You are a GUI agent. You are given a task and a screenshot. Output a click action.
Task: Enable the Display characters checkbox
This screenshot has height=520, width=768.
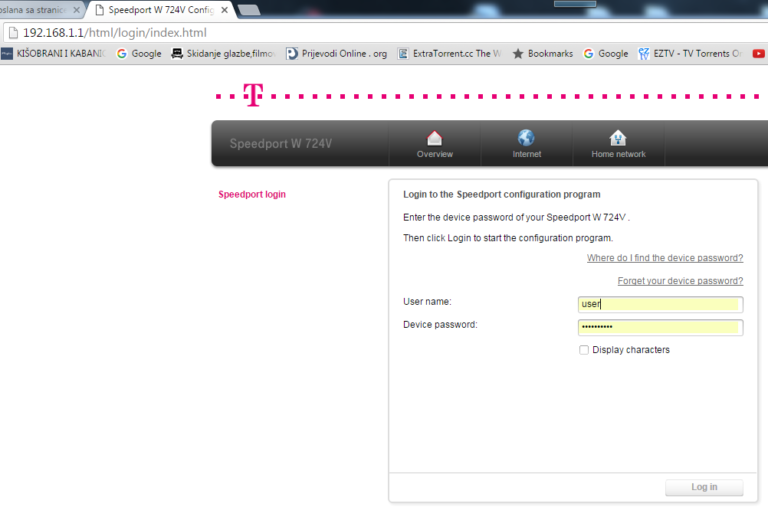point(584,350)
